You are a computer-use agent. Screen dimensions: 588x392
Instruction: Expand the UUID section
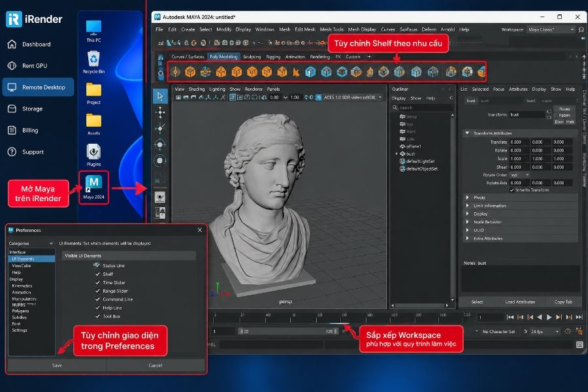click(x=467, y=230)
